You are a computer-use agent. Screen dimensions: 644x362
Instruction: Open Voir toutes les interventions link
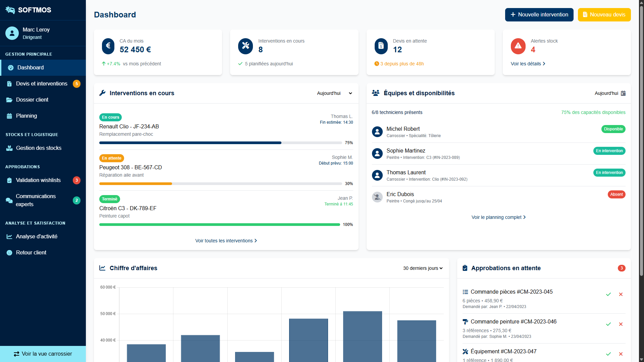(x=226, y=241)
